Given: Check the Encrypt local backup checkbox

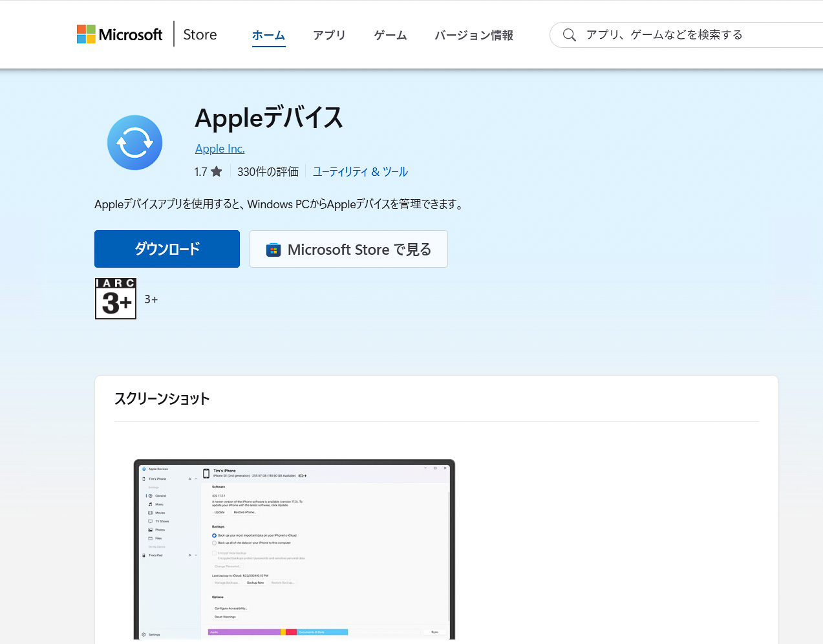Looking at the screenshot, I should tap(214, 553).
